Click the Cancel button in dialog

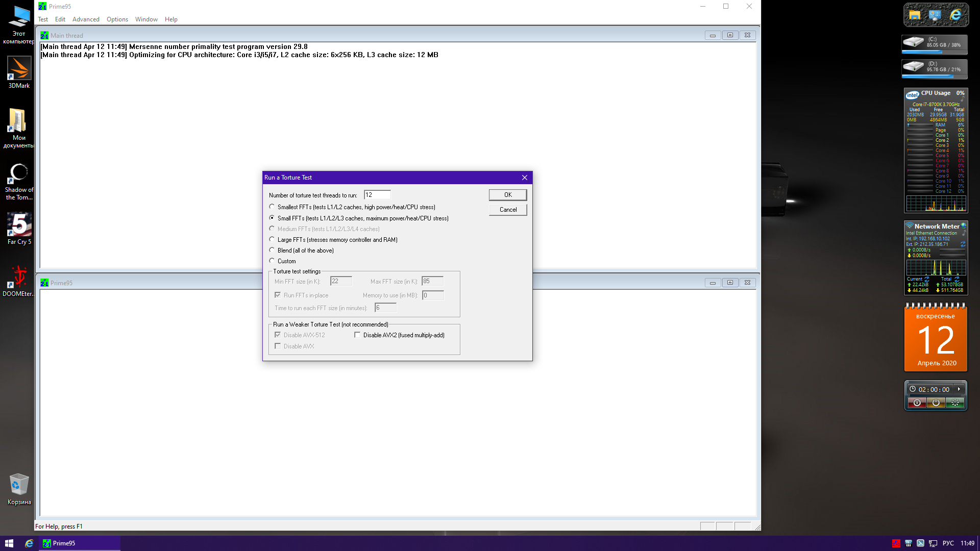click(x=507, y=210)
